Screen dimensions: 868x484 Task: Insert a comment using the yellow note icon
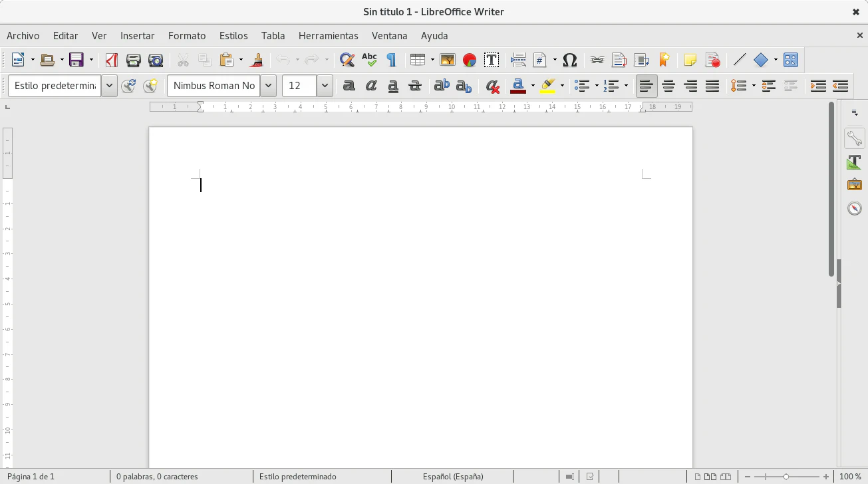pos(690,60)
